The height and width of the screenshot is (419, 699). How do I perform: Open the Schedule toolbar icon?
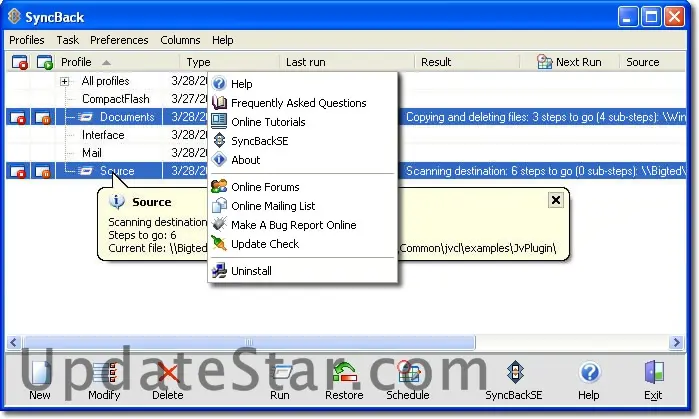(408, 373)
